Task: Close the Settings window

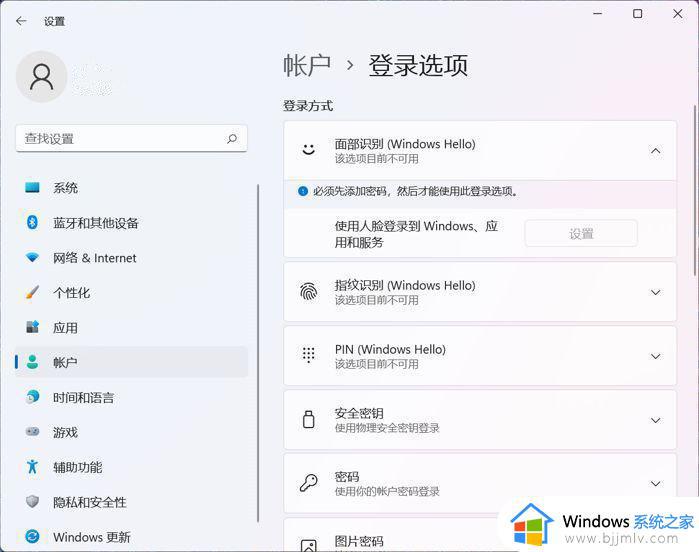Action: pos(678,14)
